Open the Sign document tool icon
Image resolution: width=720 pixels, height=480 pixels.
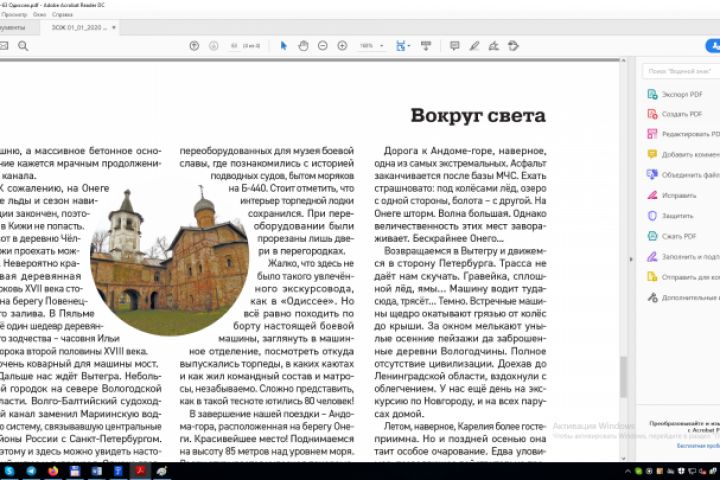point(494,46)
